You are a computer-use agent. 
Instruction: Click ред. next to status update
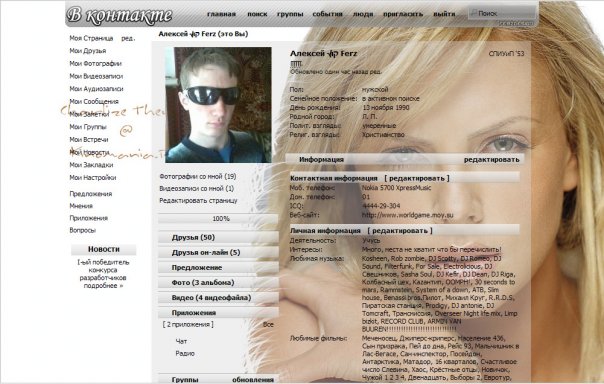tap(376, 72)
